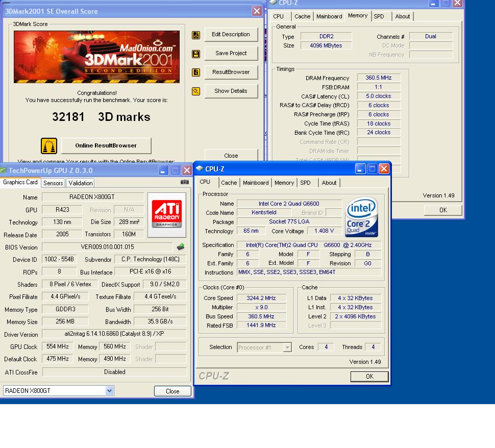Viewport: 495px width, 448px height.
Task: Click Close button in 3DMark window
Action: [231, 155]
